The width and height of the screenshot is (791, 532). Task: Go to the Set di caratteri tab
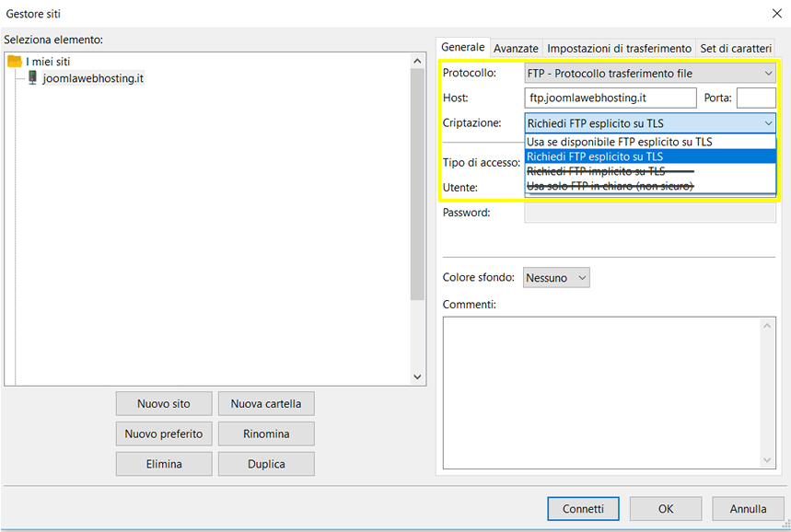pyautogui.click(x=736, y=48)
